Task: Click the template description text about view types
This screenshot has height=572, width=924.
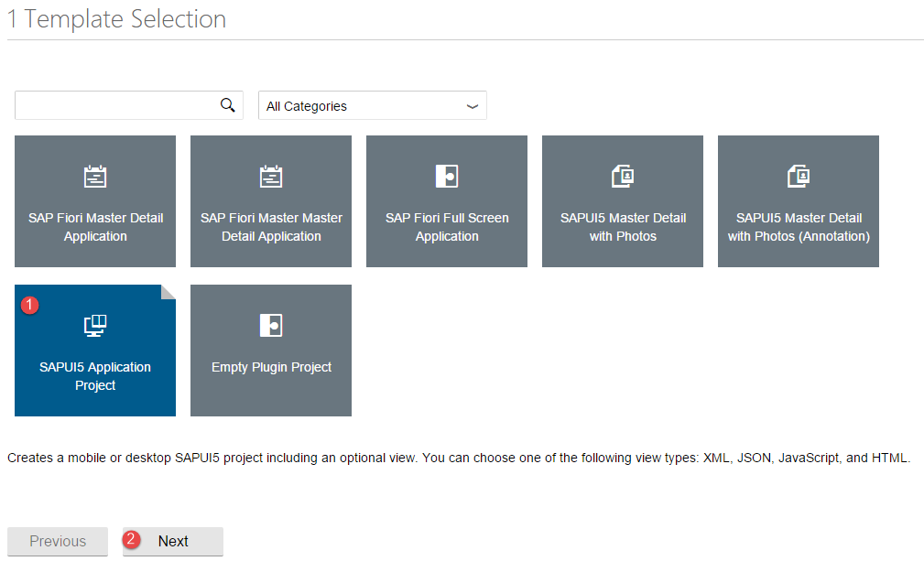Action: pyautogui.click(x=459, y=458)
